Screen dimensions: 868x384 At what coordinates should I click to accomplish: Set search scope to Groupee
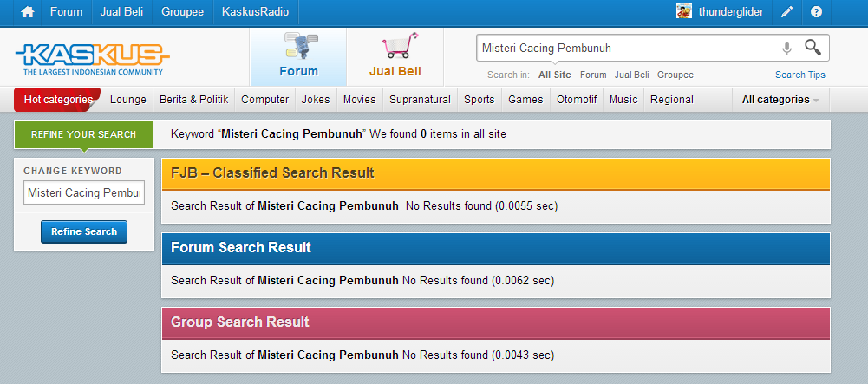pos(675,75)
